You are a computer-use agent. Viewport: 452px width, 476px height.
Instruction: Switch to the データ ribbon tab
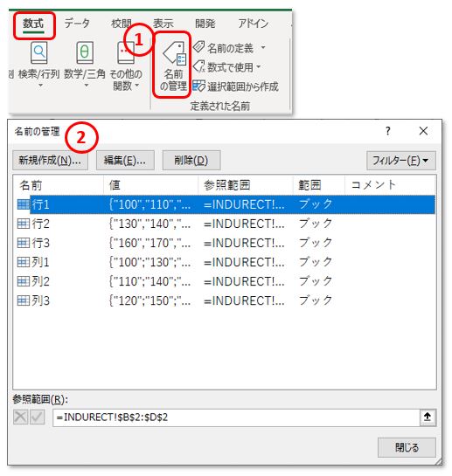point(77,24)
